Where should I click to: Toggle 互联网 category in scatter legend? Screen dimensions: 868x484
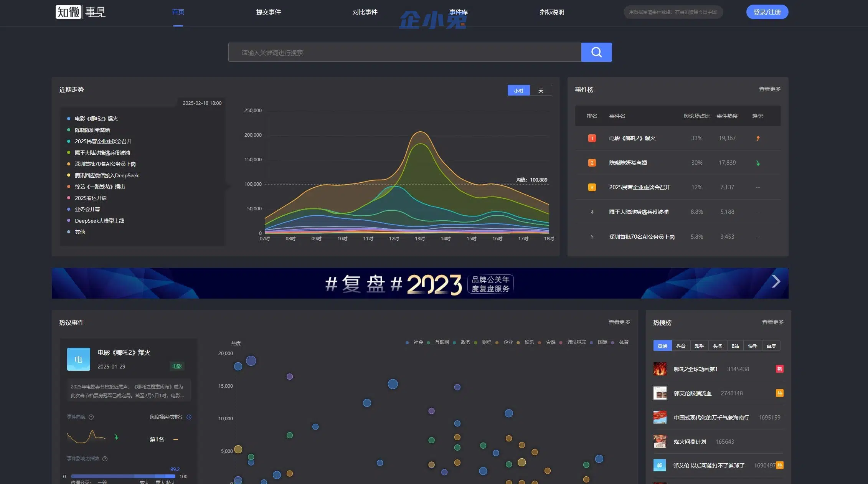[x=438, y=342]
